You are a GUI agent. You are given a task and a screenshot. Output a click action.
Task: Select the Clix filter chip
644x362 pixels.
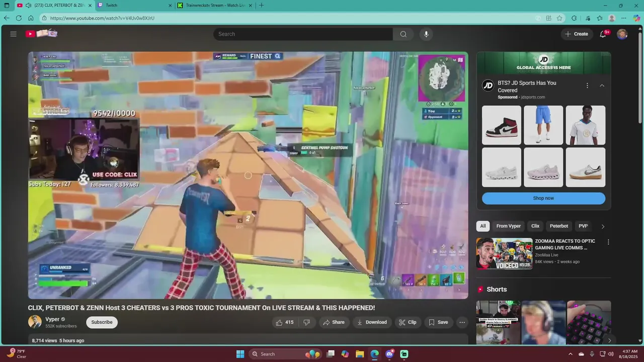pos(535,226)
